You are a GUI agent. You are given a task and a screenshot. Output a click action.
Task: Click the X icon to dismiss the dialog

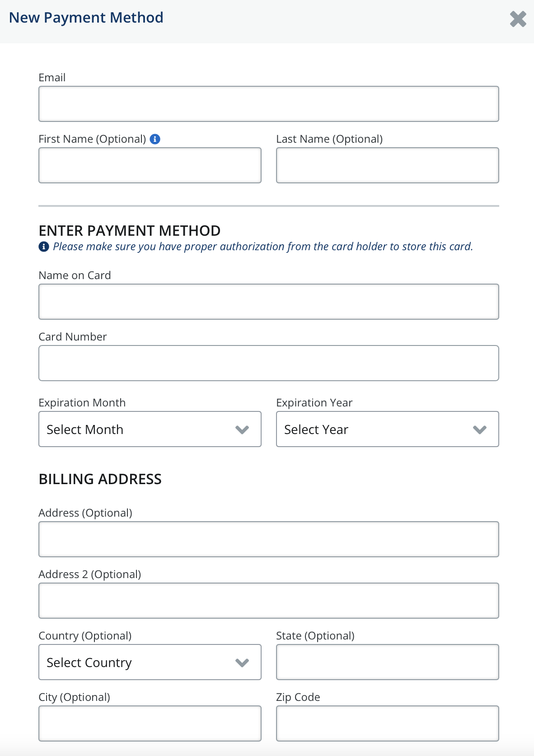pos(518,19)
